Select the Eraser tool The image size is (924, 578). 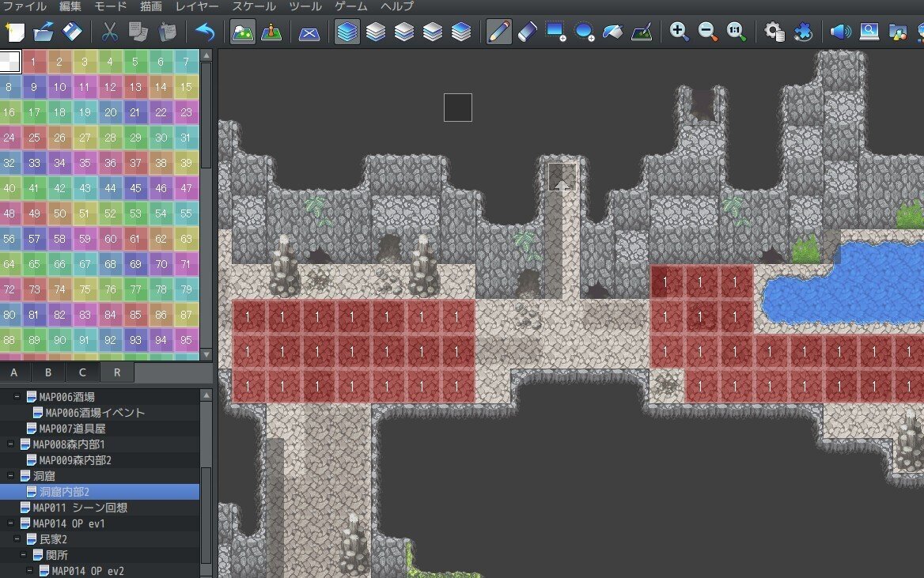tap(528, 31)
